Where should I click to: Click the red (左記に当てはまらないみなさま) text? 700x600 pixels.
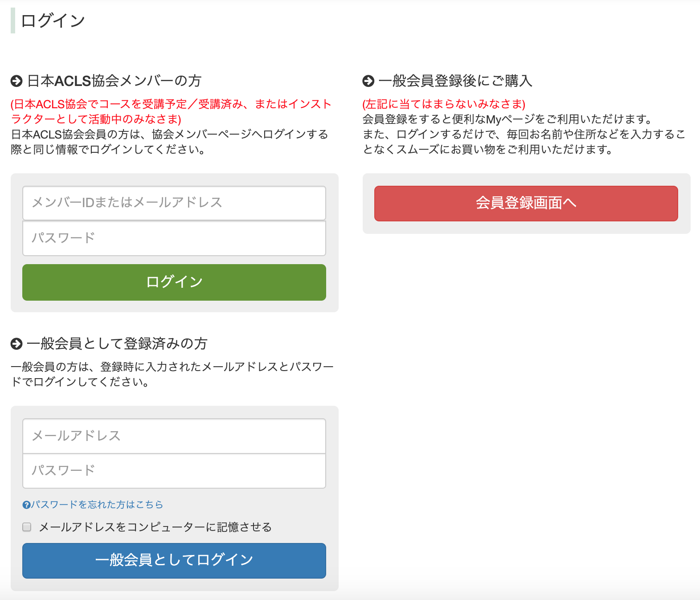pos(444,104)
